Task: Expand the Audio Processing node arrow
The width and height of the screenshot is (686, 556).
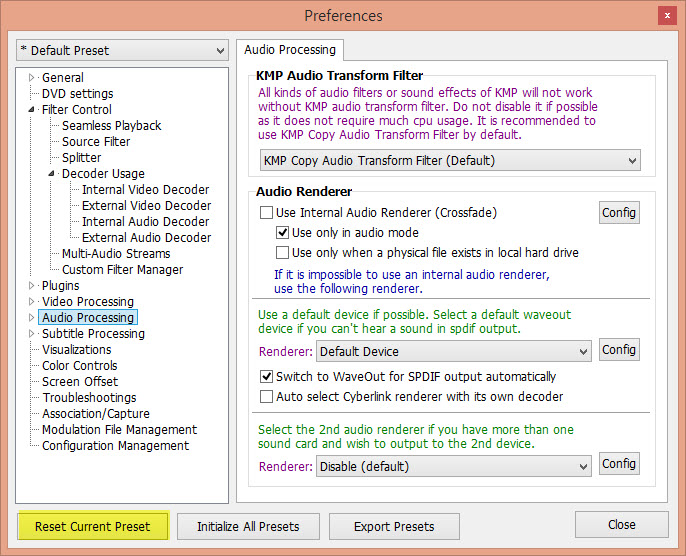Action: [31, 318]
